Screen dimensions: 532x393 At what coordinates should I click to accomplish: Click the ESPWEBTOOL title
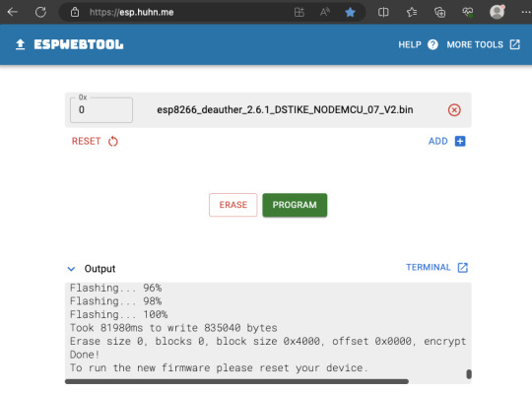(x=79, y=44)
